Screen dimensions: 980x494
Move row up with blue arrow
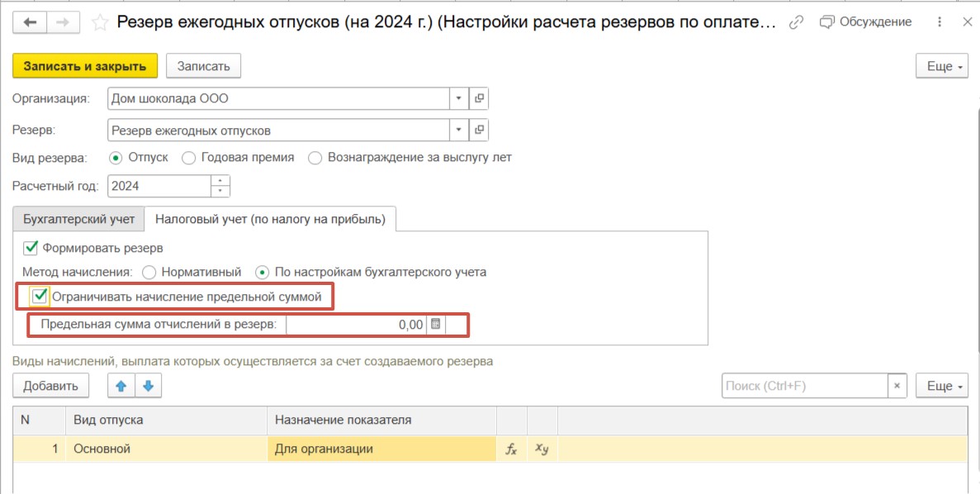[x=121, y=385]
